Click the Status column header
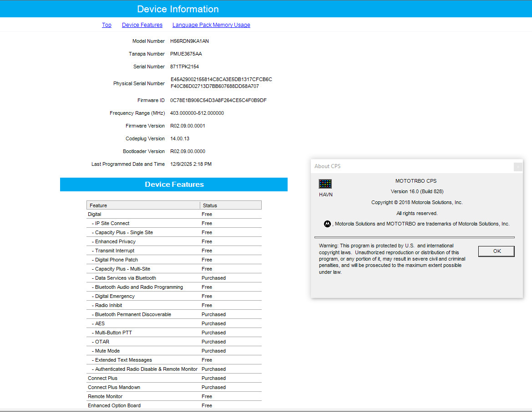Viewport: 532px width, 415px height. tap(231, 205)
